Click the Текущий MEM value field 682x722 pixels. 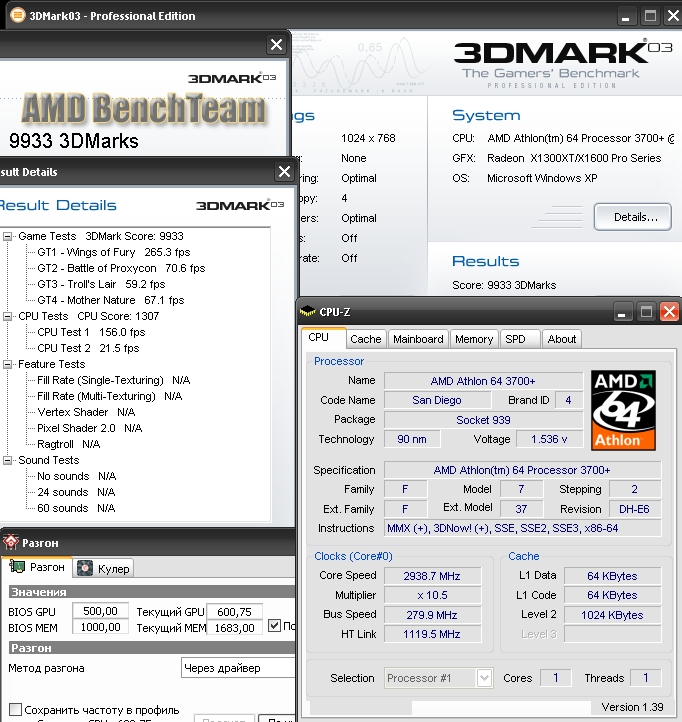click(x=234, y=628)
